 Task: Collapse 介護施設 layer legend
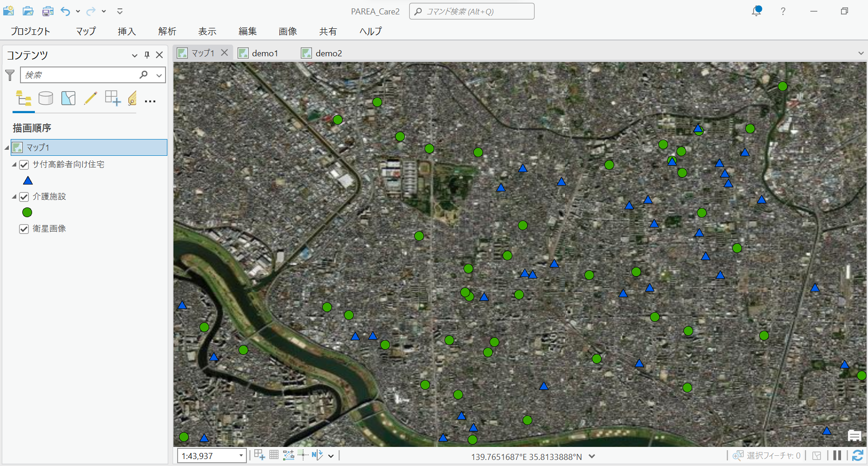coord(14,197)
